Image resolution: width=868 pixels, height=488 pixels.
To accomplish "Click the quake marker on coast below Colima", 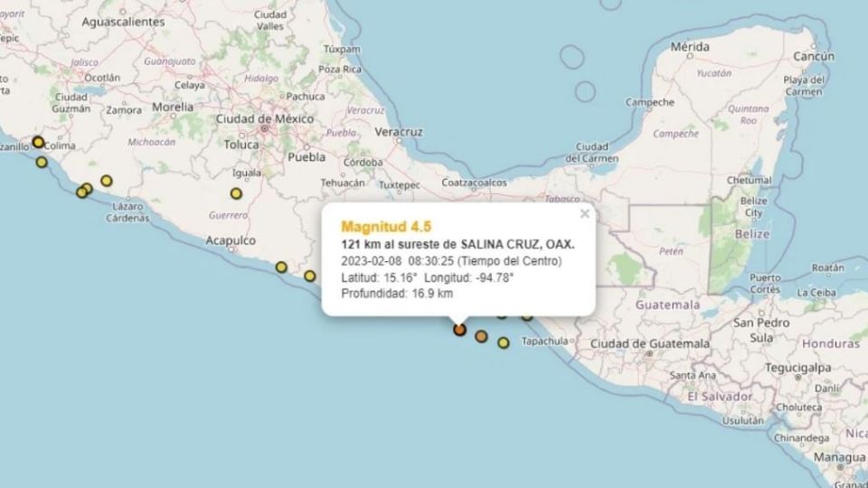I will [42, 163].
